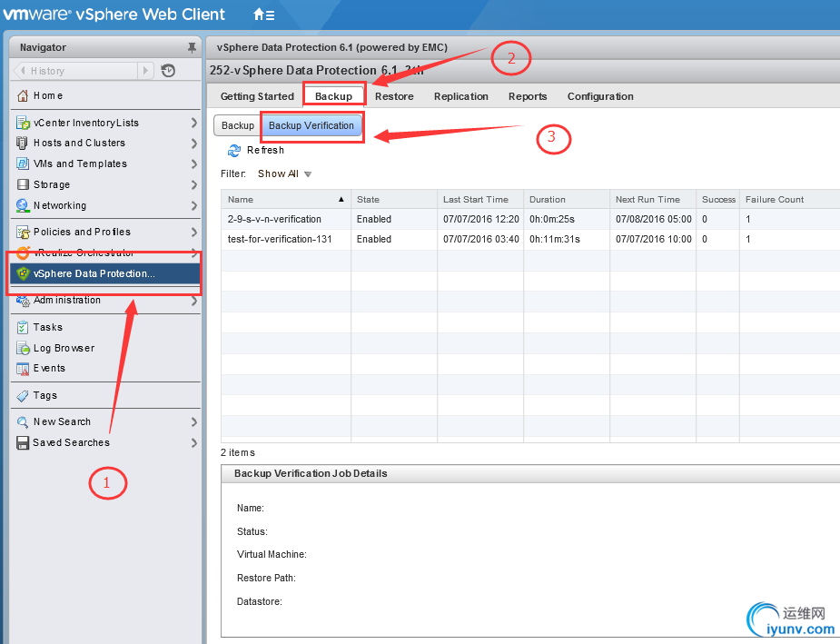Select the VMs and Templates icon

23,163
